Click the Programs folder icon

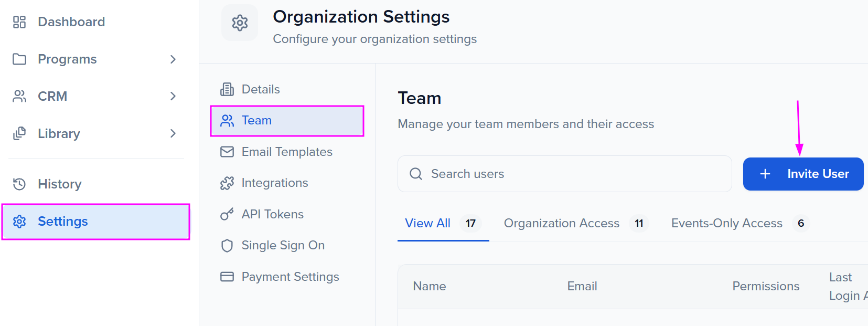[19, 59]
